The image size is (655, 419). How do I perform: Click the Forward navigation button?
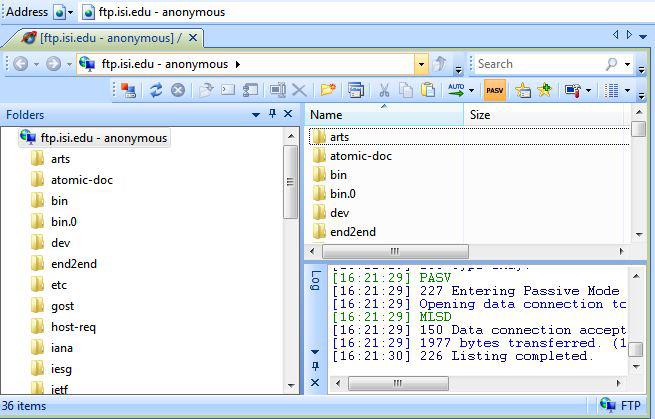click(53, 64)
